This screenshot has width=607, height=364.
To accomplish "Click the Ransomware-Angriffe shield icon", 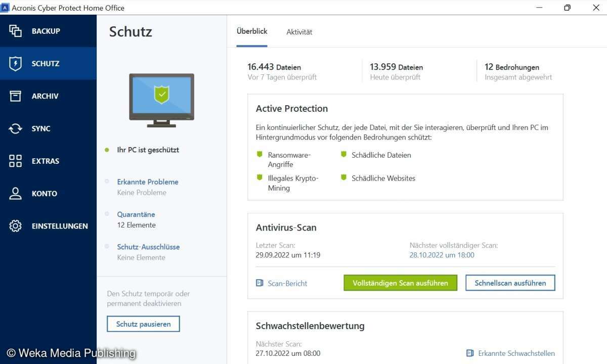I will click(x=259, y=154).
